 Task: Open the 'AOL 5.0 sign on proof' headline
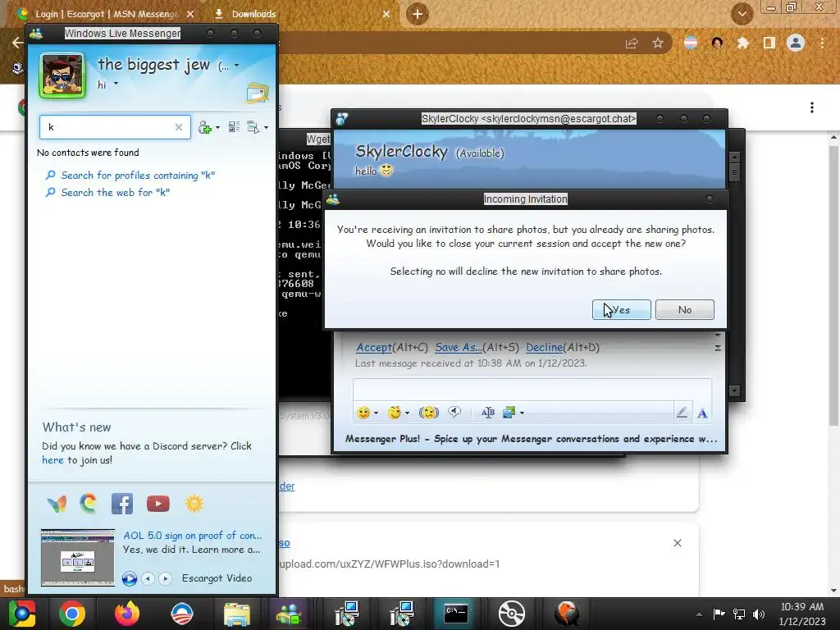pos(192,535)
